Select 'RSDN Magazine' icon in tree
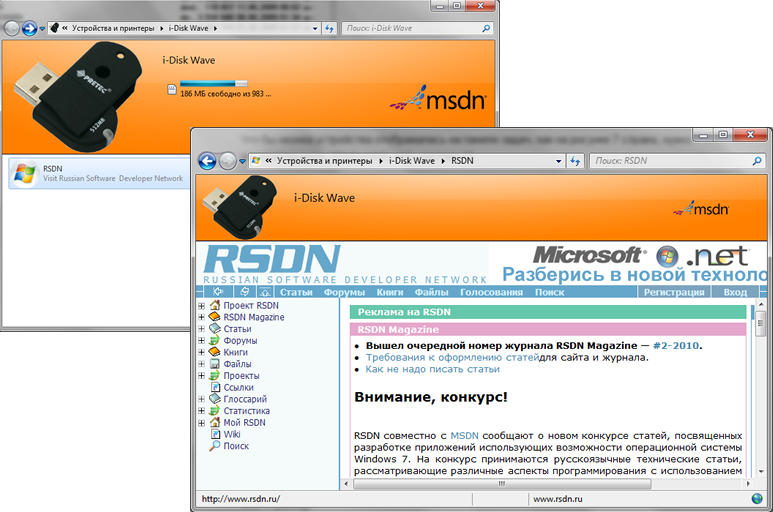Image resolution: width=773 pixels, height=512 pixels. point(214,317)
